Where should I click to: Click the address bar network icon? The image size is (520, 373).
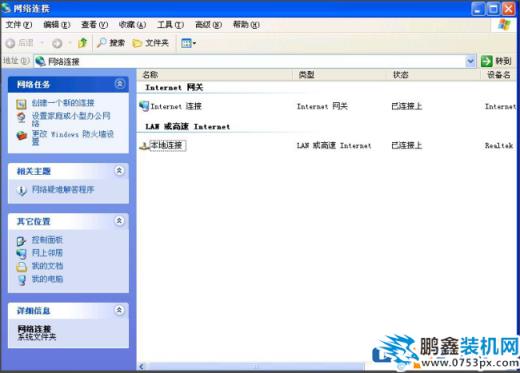(x=40, y=61)
